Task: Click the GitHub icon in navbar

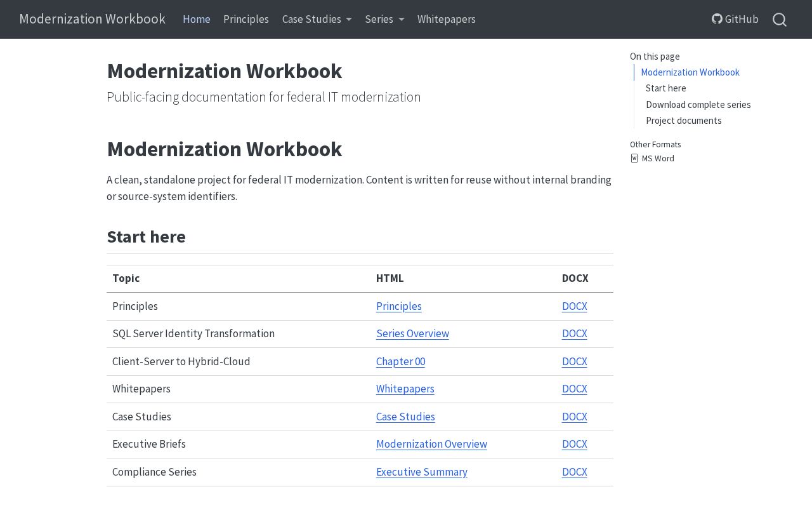Action: point(717,19)
